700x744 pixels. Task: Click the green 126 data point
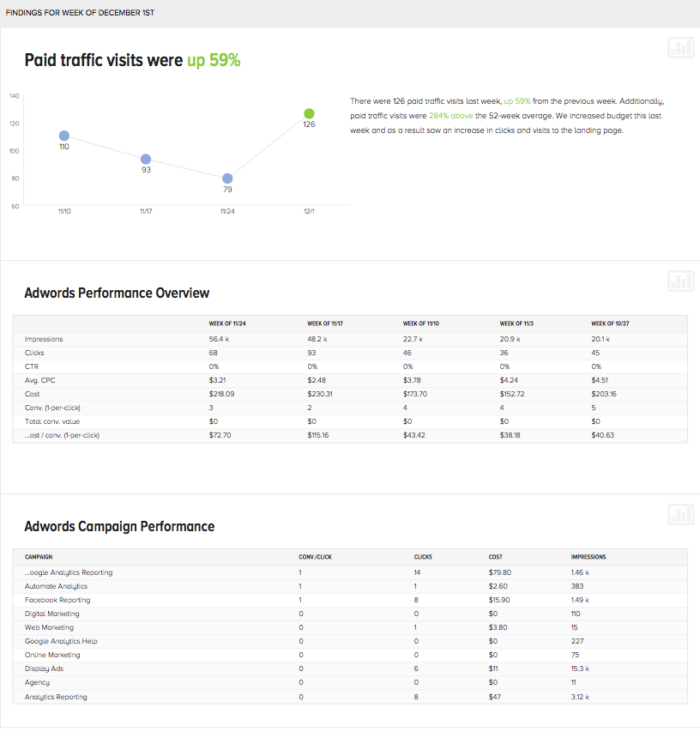click(x=309, y=113)
